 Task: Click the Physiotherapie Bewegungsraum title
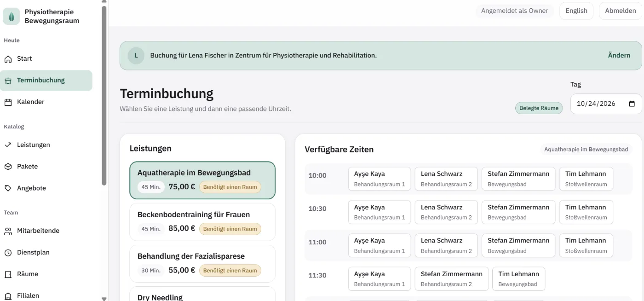(x=52, y=16)
